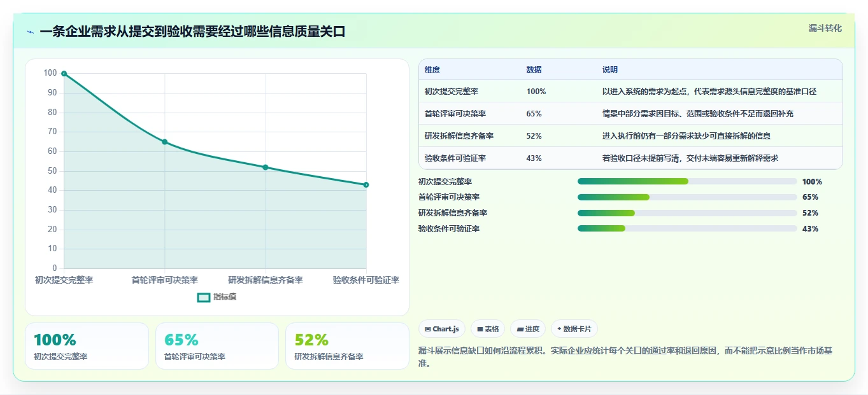Click the 验收条件可验证率 x-axis label on chart

(366, 280)
